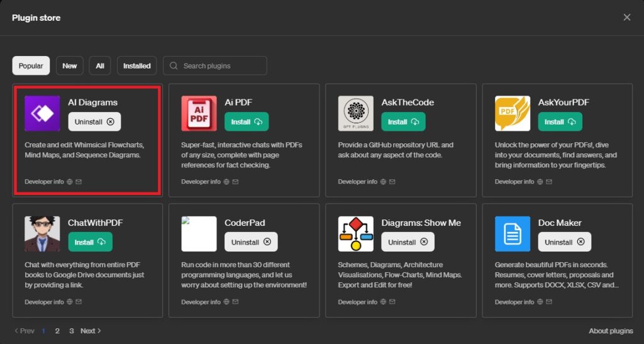Screen dimensions: 644x344
Task: Click AskYourPDF developer email icon
Action: coord(549,182)
